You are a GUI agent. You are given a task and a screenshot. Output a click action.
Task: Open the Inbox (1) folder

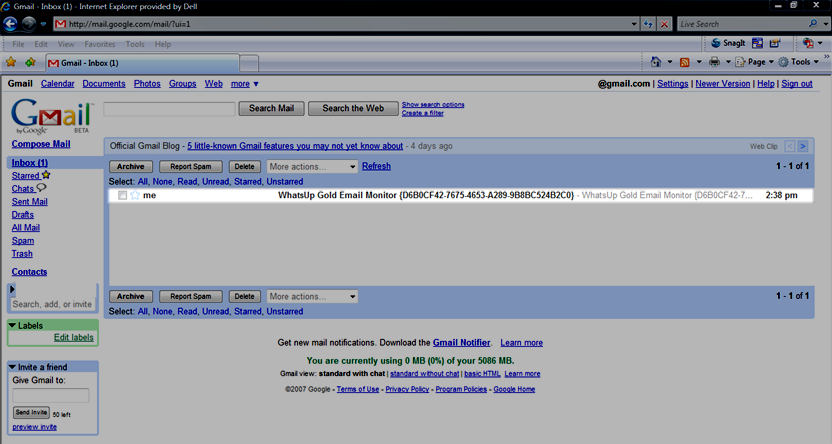(x=30, y=163)
